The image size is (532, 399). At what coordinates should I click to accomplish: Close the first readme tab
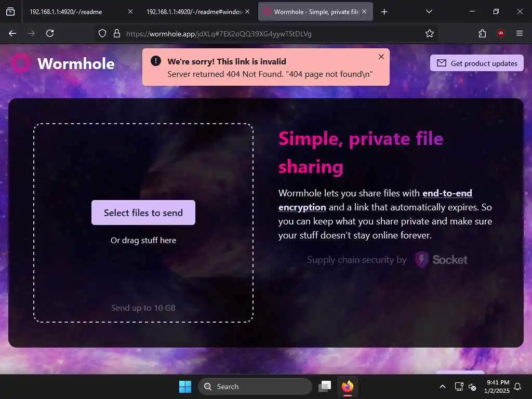[x=130, y=11]
